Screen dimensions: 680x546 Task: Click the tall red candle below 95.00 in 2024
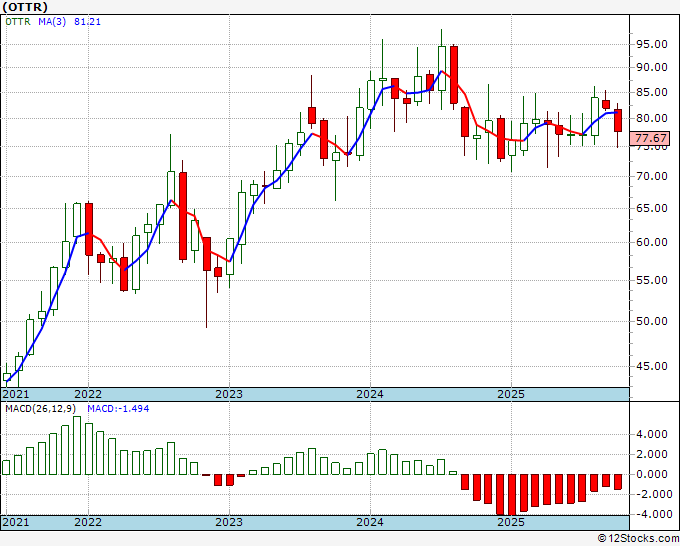tap(454, 75)
